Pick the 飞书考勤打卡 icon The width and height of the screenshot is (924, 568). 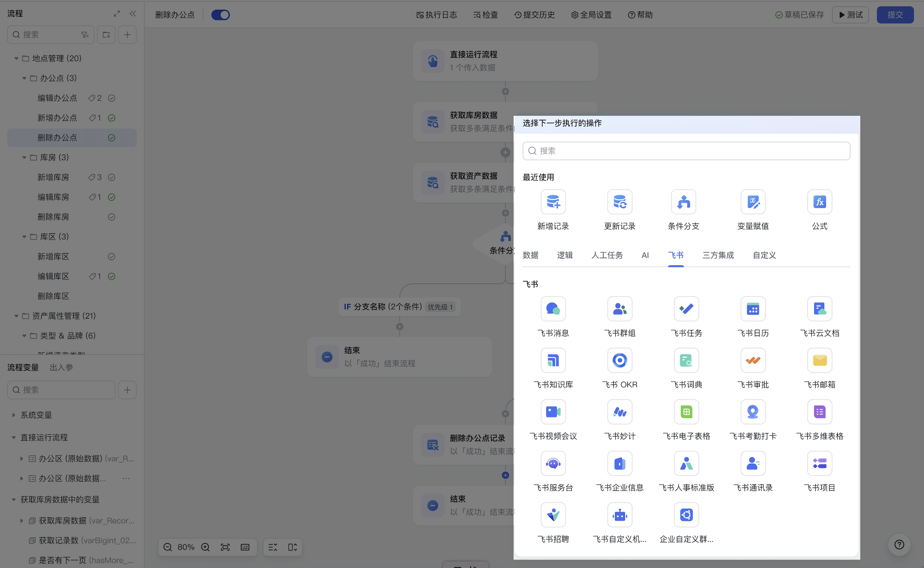753,412
